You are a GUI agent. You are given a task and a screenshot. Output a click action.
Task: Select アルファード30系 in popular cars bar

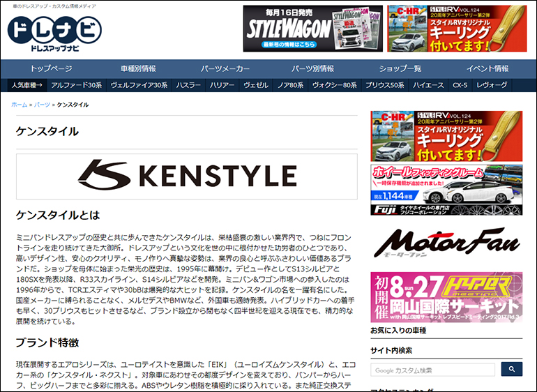pos(77,85)
